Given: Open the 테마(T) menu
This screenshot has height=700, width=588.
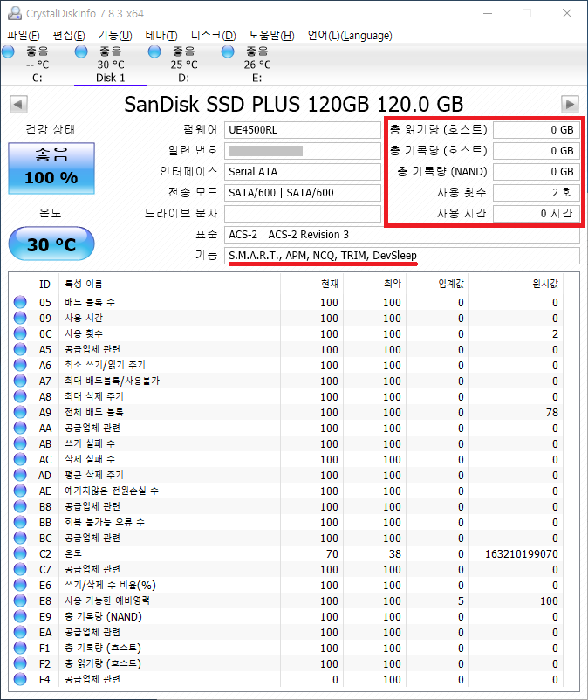Looking at the screenshot, I should tap(161, 35).
